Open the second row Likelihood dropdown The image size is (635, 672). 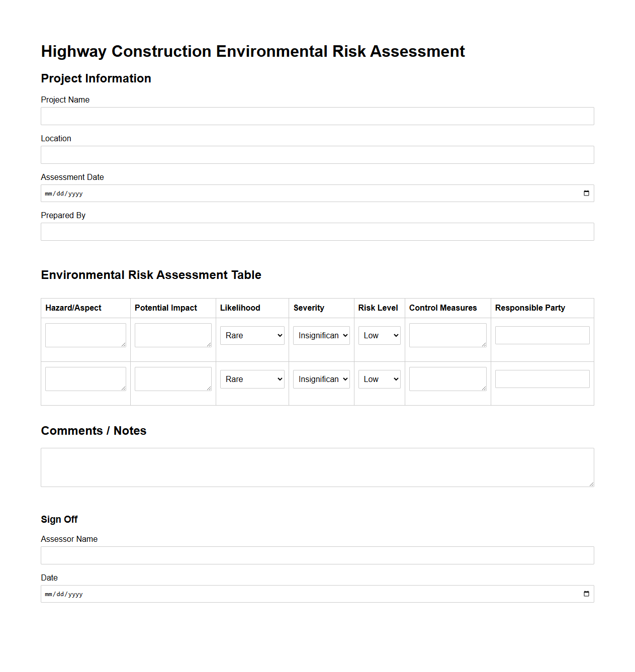(x=252, y=379)
